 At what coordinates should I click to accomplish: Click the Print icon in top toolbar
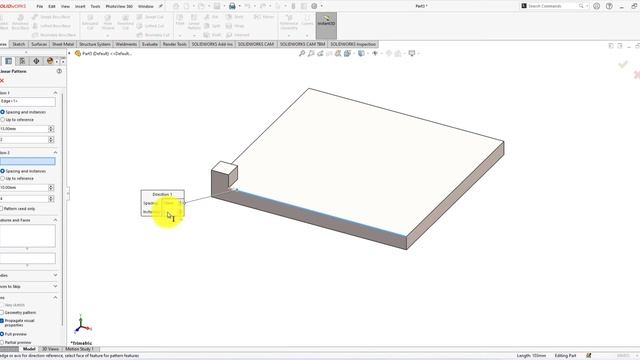[232, 6]
